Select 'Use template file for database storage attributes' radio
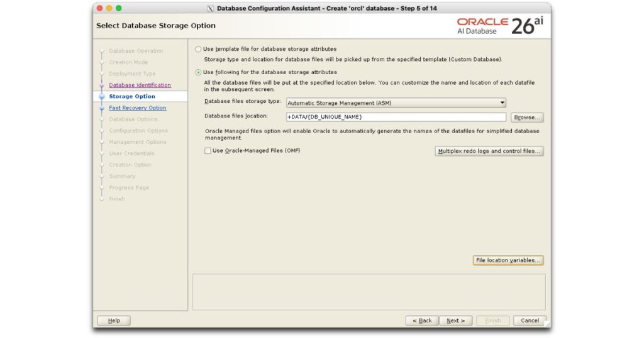 [x=198, y=49]
